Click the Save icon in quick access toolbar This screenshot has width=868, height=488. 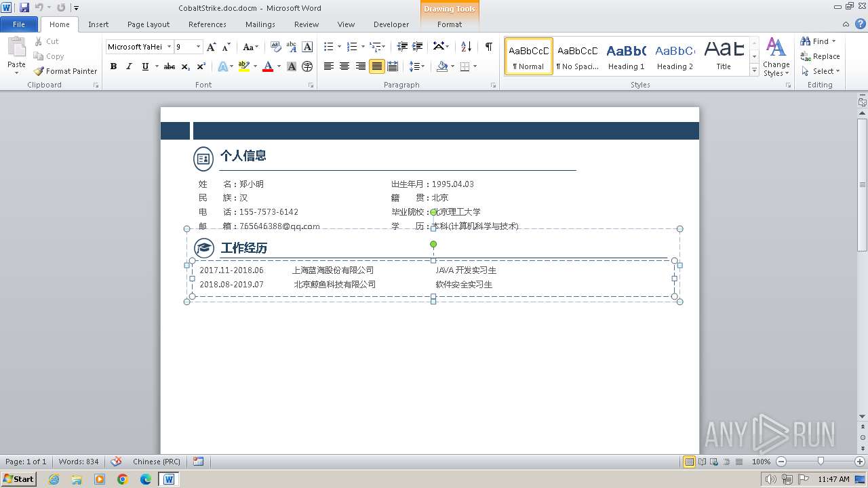(24, 7)
